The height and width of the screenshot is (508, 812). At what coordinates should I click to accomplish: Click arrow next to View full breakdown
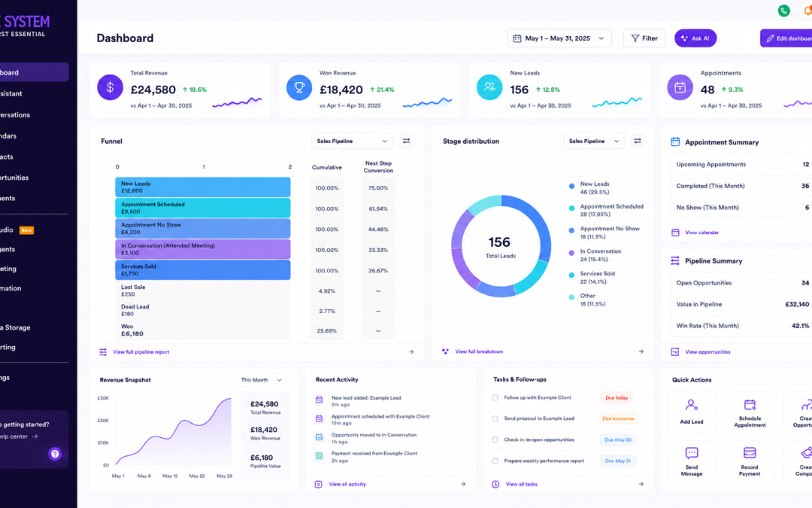641,351
